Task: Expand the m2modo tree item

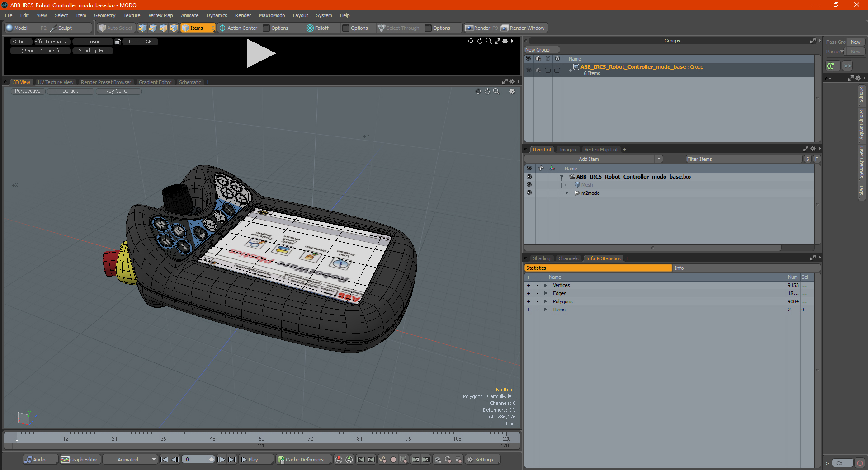Action: [x=567, y=193]
